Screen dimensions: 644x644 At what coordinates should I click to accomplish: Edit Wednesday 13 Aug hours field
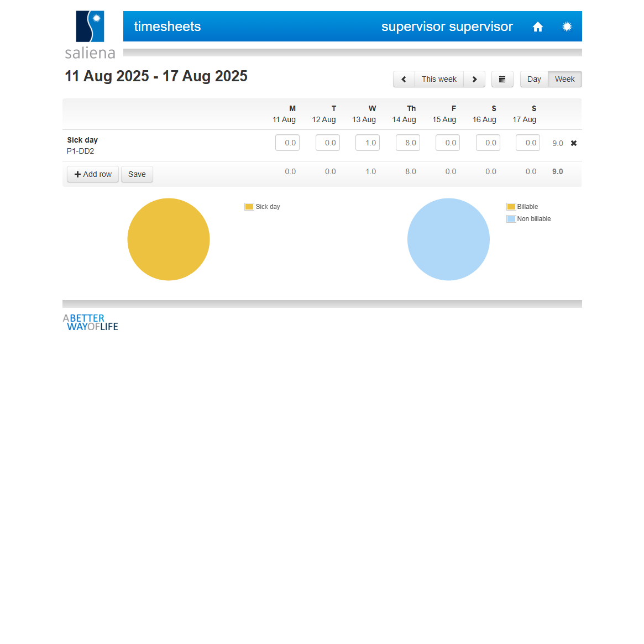click(x=368, y=143)
